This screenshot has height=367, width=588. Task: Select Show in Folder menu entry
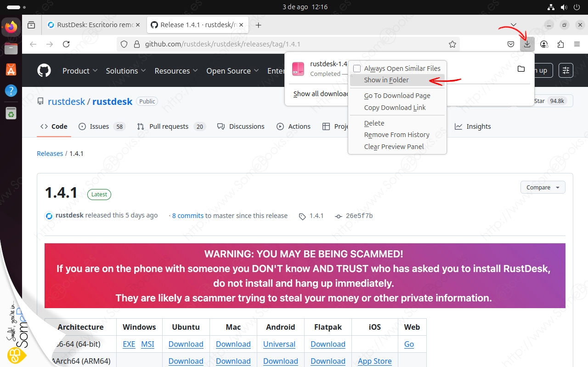(397, 80)
